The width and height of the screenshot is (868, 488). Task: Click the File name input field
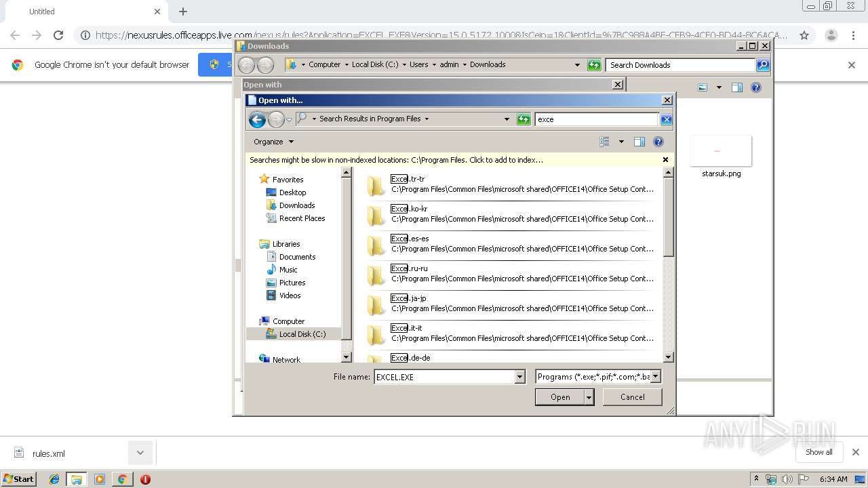445,377
